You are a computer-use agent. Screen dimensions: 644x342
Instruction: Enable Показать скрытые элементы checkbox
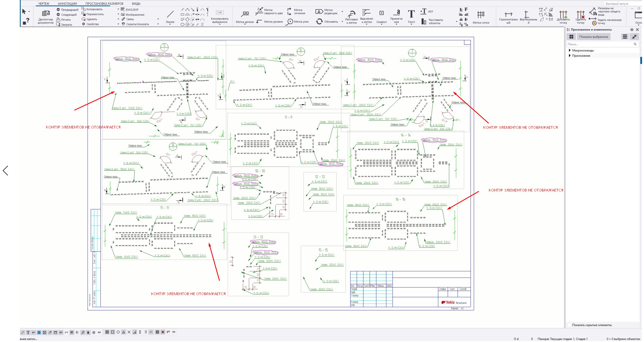click(x=569, y=325)
